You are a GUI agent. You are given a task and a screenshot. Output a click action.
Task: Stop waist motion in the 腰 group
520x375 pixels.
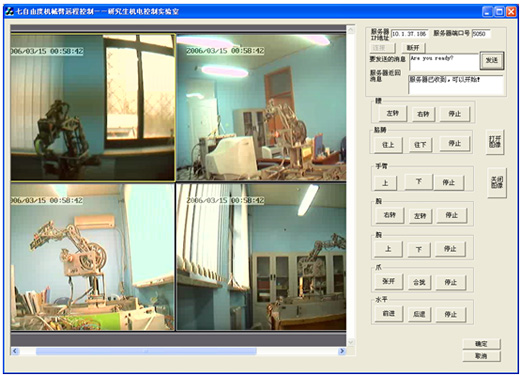pos(454,114)
